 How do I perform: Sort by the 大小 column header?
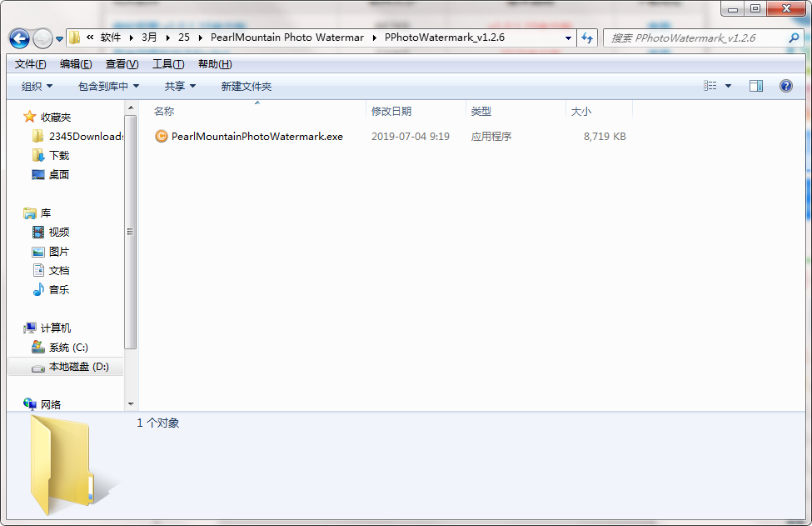coord(581,112)
